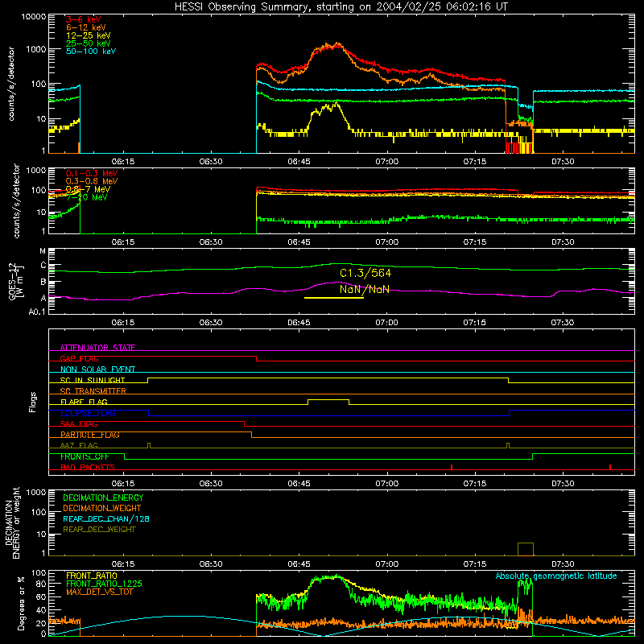This screenshot has width=644, height=644.
Task: Select the GAP_FLAG label
Action: tap(79, 358)
